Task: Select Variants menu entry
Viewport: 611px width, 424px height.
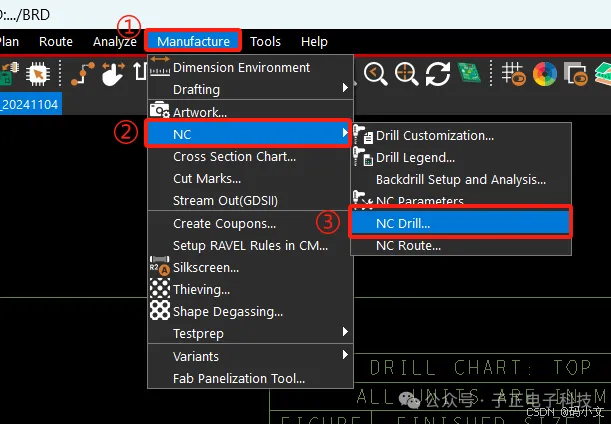Action: 250,356
